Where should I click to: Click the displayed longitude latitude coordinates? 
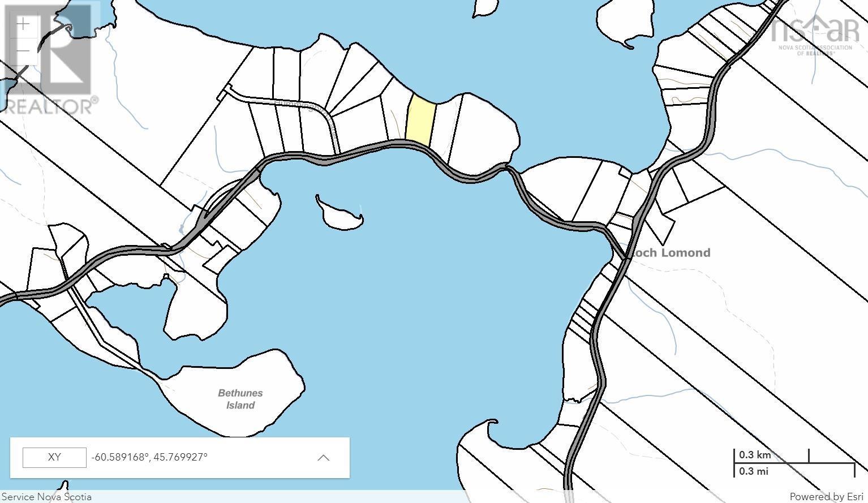[150, 457]
